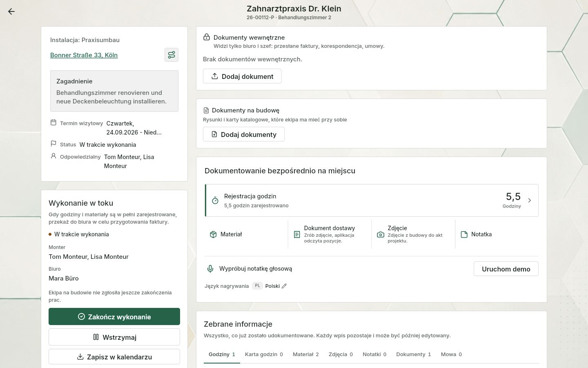Select the Materiał box tile
This screenshot has width=588, height=368.
pos(246,234)
